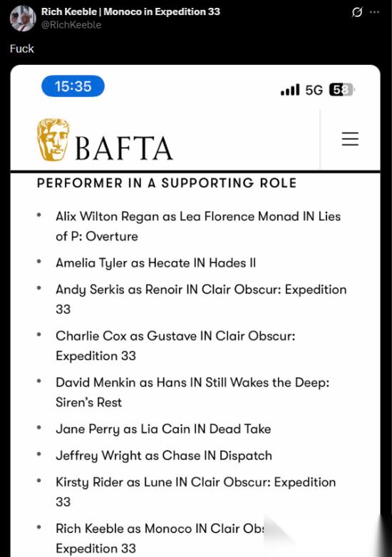
Task: Click the Charlie Cox as Gustave entry
Action: coord(175,346)
